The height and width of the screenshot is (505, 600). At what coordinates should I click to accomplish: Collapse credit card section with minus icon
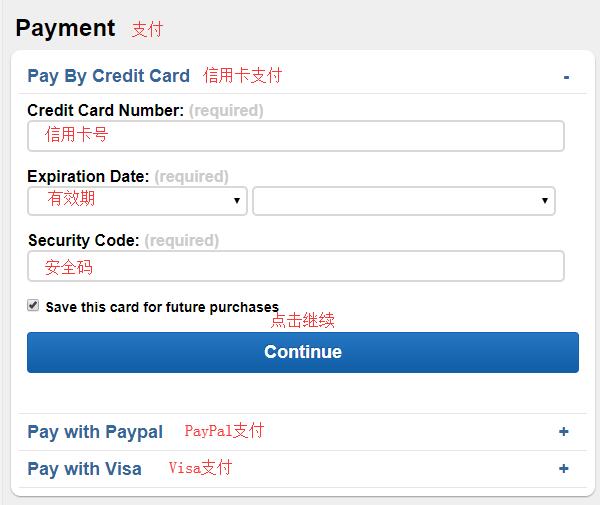click(x=566, y=78)
